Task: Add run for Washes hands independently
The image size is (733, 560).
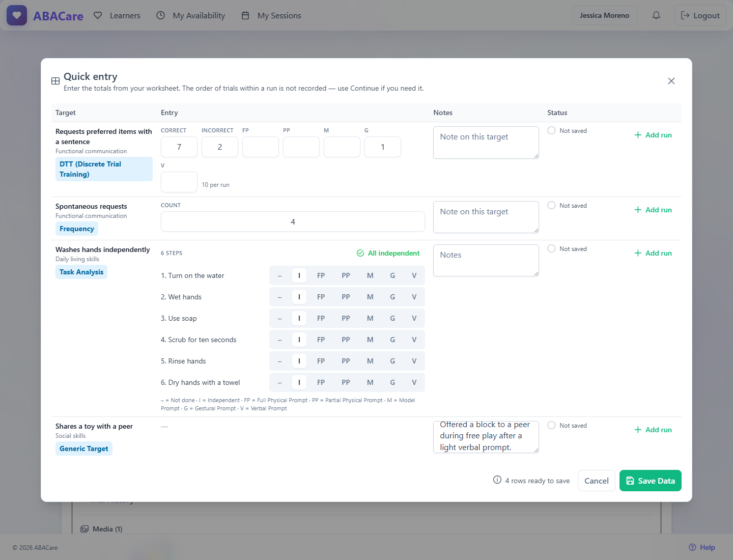Action: pyautogui.click(x=653, y=253)
